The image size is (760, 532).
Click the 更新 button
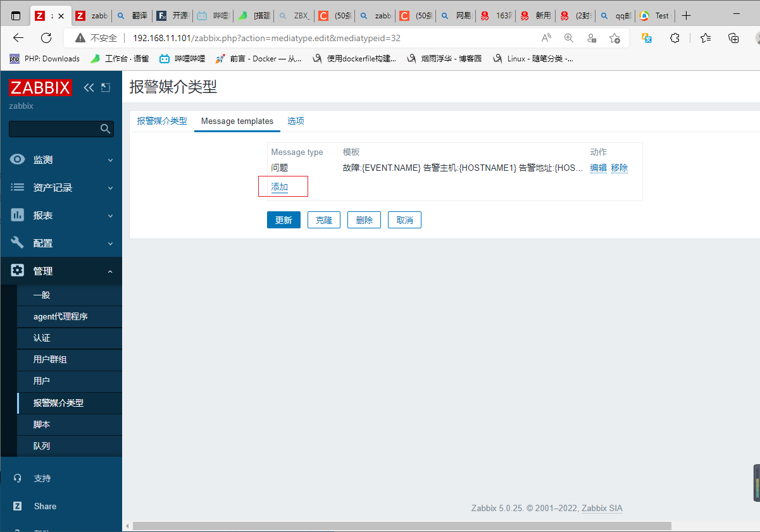(283, 220)
